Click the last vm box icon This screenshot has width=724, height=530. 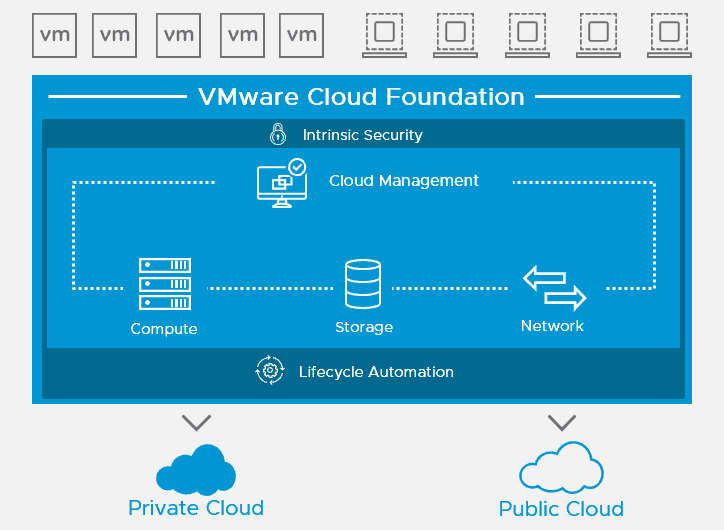point(302,36)
